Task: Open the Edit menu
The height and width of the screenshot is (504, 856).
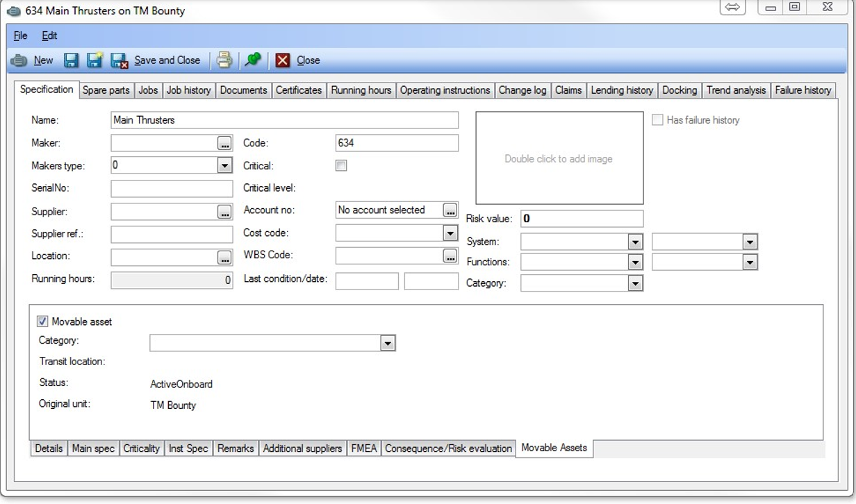Action: click(x=49, y=35)
